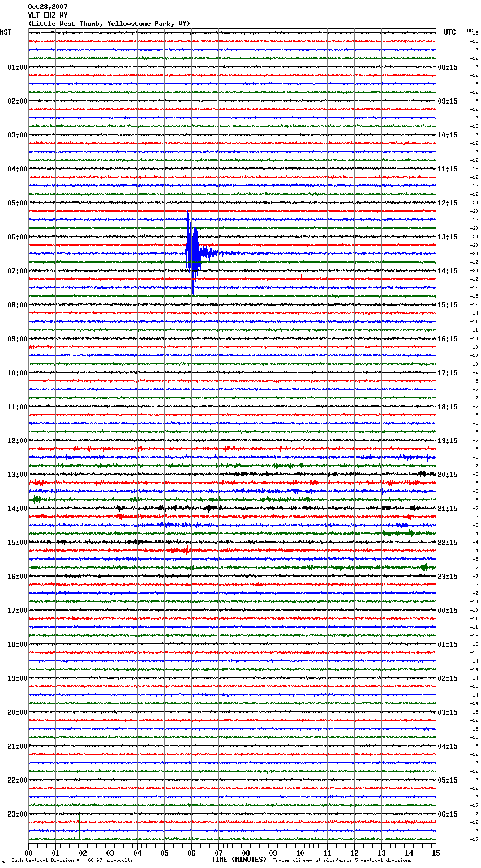481x868 pixels.
Task: Click the 13:15 UTC time label
Action: point(448,237)
